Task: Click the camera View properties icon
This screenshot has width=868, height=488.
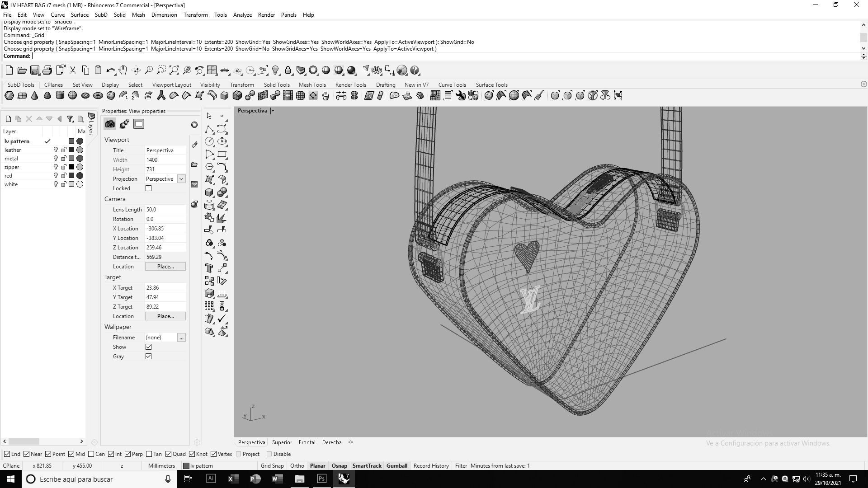Action: [x=110, y=124]
